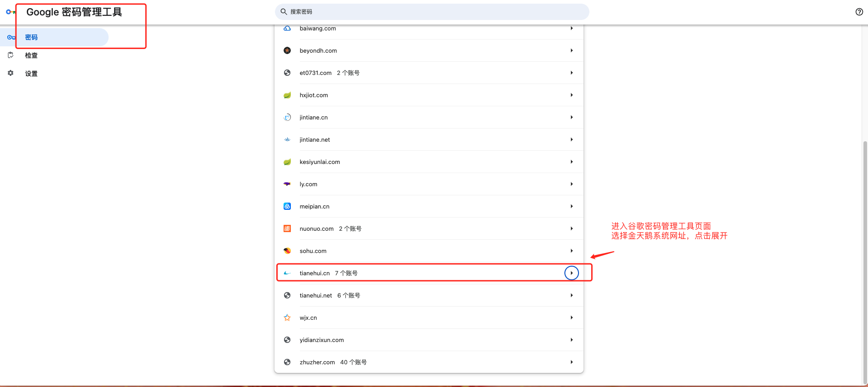Click the 搜索密码 search field
The width and height of the screenshot is (868, 387).
click(432, 12)
